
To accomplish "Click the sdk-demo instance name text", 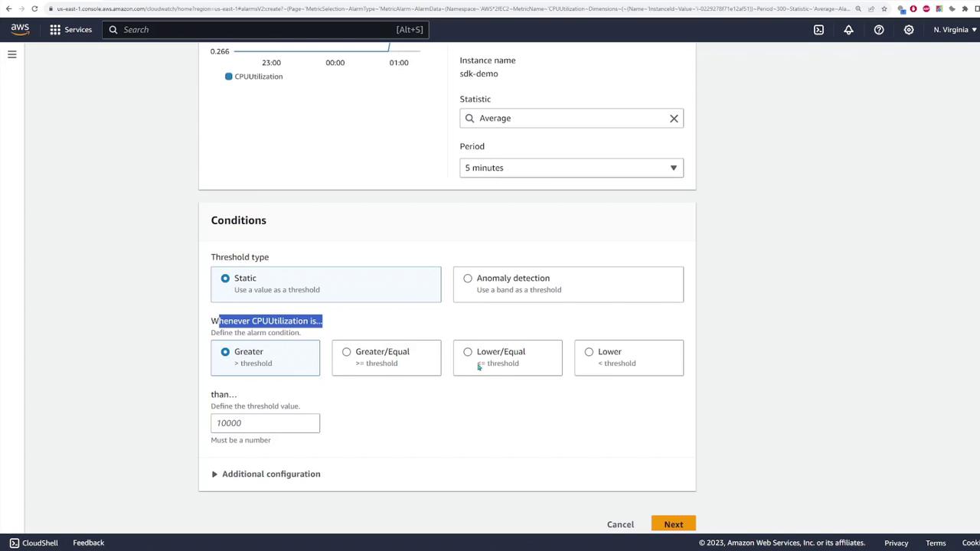I will pos(479,73).
